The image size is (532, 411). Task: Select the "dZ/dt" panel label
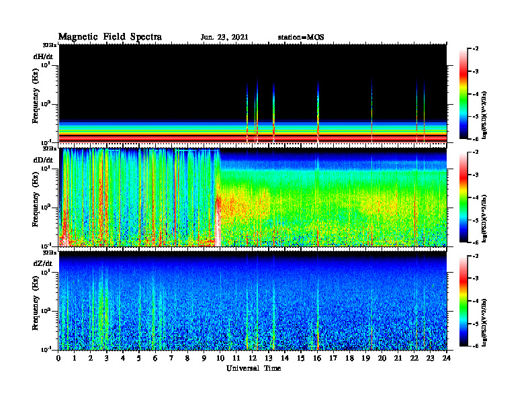pyautogui.click(x=43, y=263)
